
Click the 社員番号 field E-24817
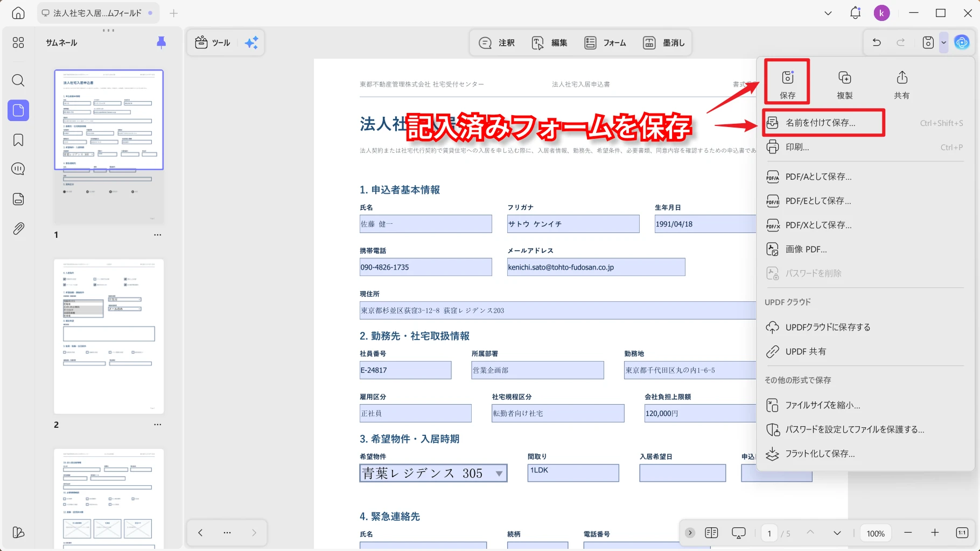tap(405, 370)
